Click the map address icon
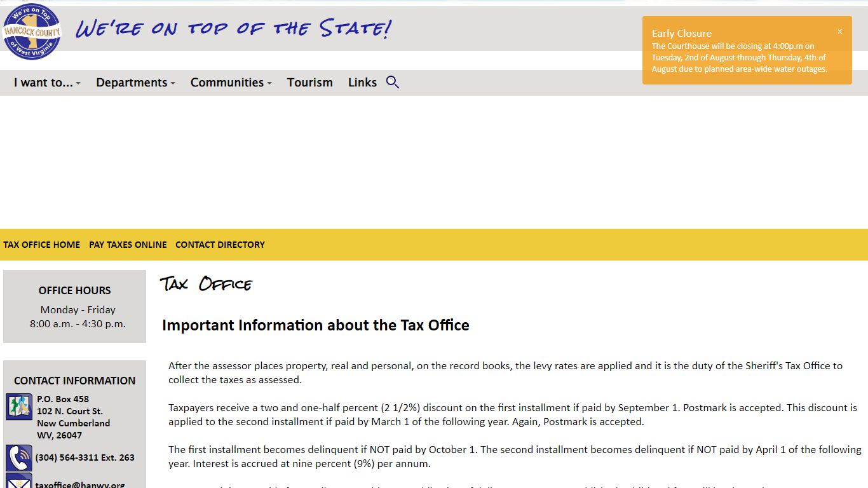Viewport: 868px width, 488px height. (19, 407)
